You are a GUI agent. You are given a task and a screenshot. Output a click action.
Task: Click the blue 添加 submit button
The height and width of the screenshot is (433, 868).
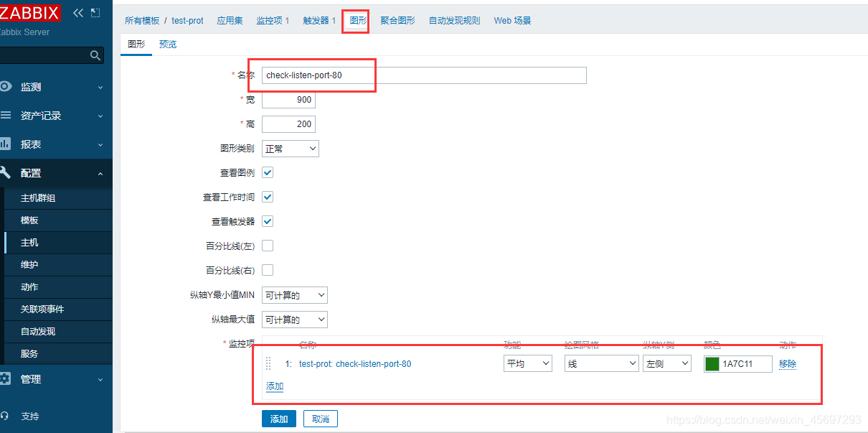tap(279, 419)
